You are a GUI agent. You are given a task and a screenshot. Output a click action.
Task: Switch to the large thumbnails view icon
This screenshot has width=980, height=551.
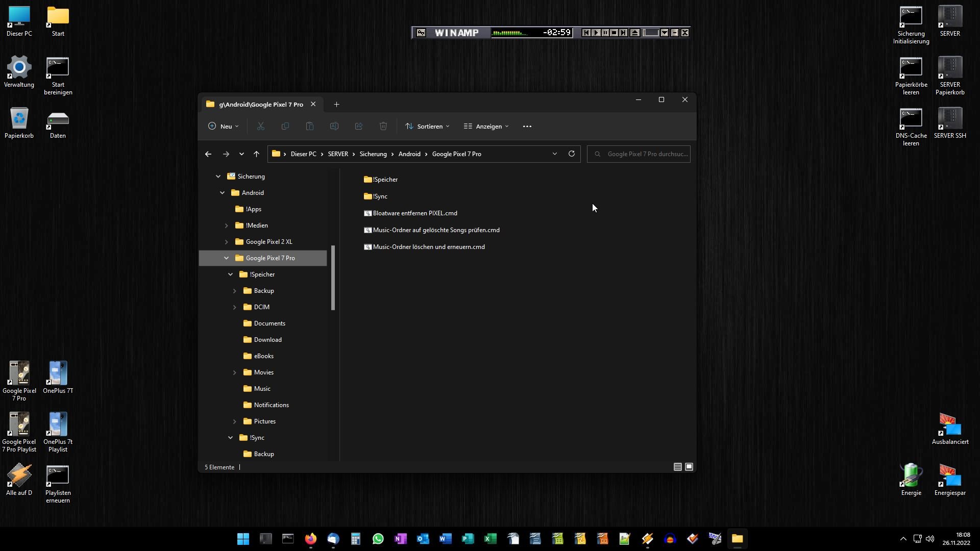pyautogui.click(x=689, y=467)
